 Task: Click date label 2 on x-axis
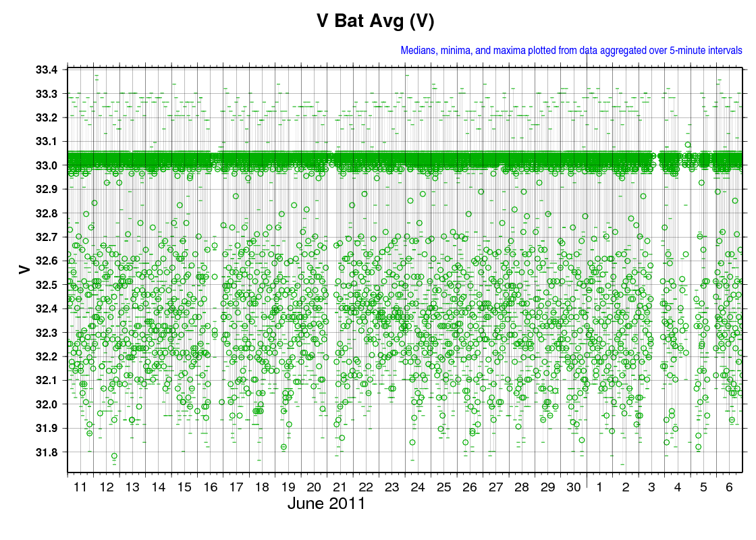[626, 487]
